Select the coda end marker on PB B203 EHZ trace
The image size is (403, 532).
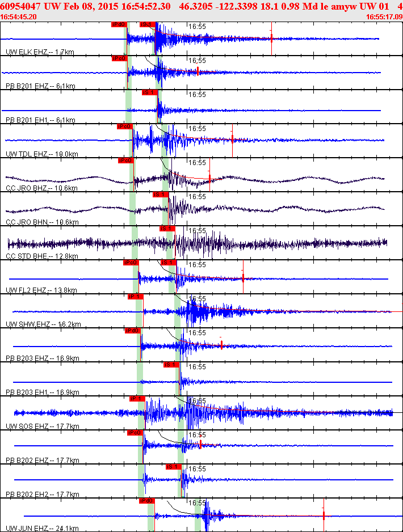pyautogui.click(x=221, y=345)
